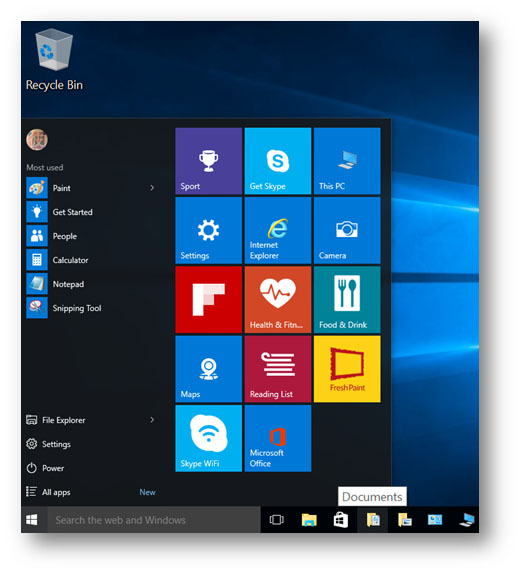This screenshot has width=521, height=575.
Task: Click the Search the web and Windows box
Action: pos(154,520)
